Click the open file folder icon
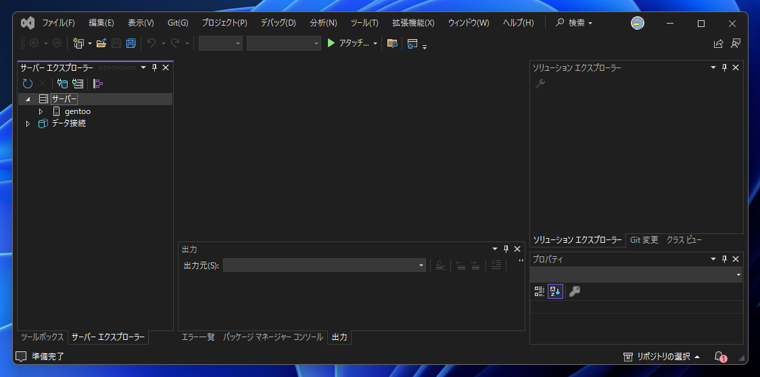This screenshot has width=760, height=377. tap(101, 43)
